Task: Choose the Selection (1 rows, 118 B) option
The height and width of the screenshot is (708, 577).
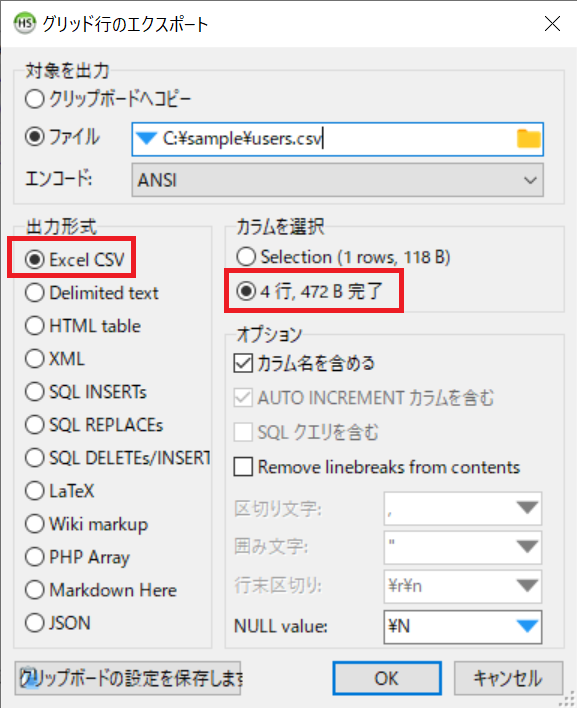Action: (x=344, y=257)
